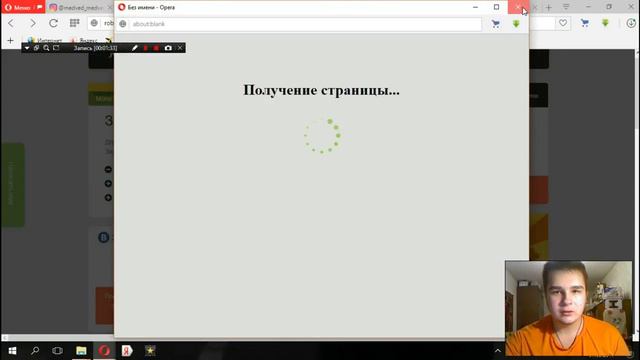The image size is (640, 360).
Task: Click the recorder screen region icon
Action: [x=56, y=48]
